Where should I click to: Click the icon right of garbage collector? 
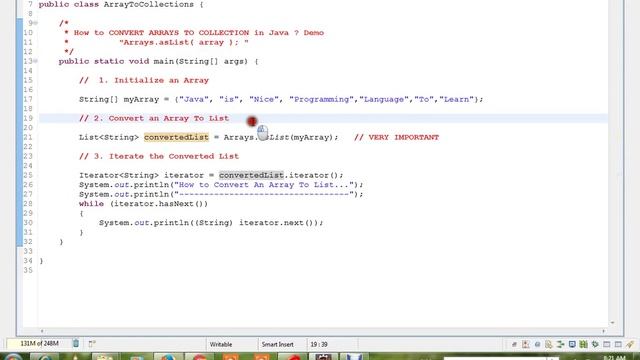(92, 344)
